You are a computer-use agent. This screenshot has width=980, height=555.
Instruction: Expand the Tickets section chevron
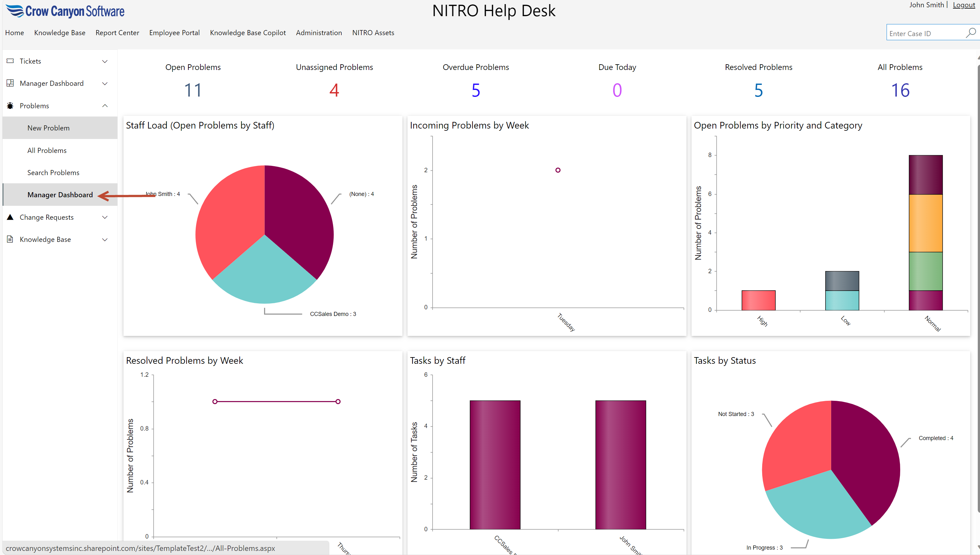tap(105, 61)
